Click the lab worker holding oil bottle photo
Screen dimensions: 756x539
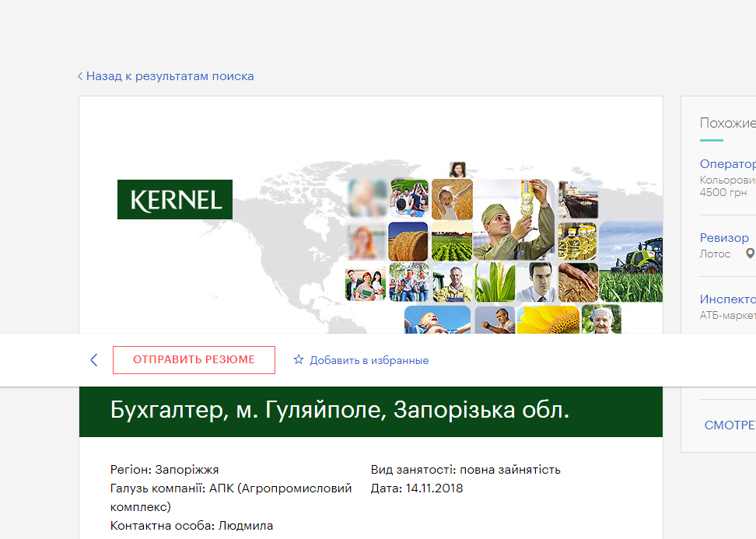[513, 219]
